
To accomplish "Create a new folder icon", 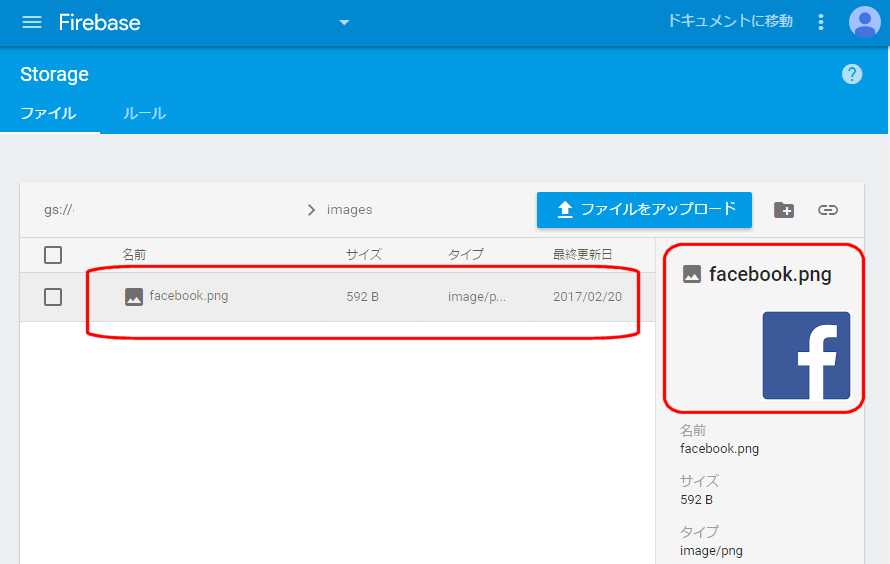I will coord(784,210).
